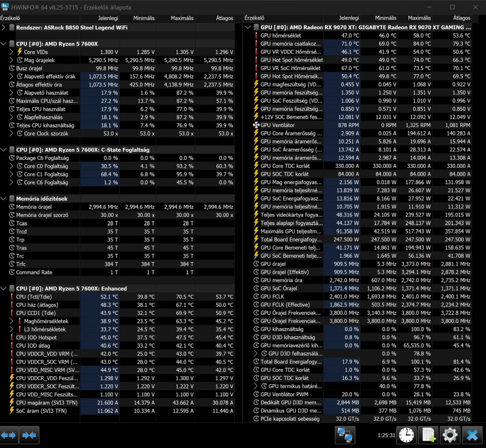Click thermometer icon beside CPU IOD Hotspot
The width and height of the screenshot is (486, 448).
click(12, 337)
